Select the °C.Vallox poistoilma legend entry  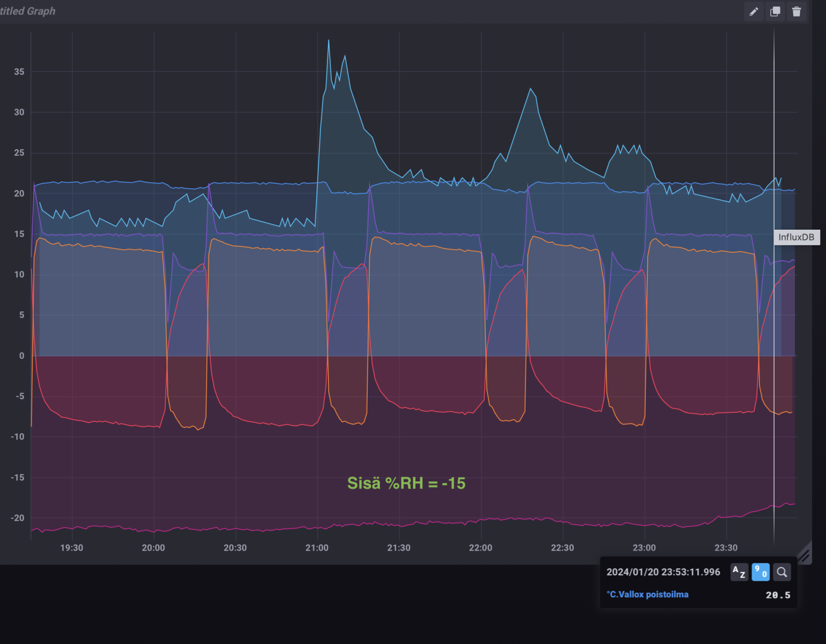[647, 595]
